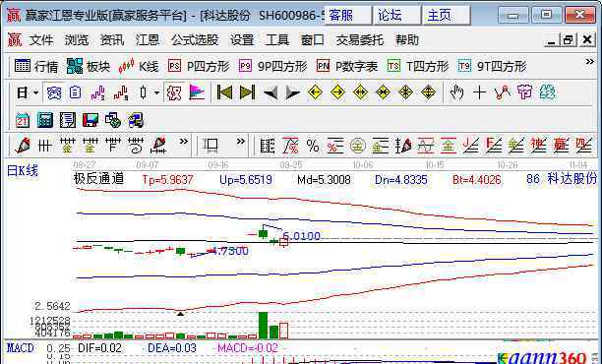Toggle the highlighted chart mode button beside 日
Image resolution: width=602 pixels, height=364 pixels.
point(54,92)
